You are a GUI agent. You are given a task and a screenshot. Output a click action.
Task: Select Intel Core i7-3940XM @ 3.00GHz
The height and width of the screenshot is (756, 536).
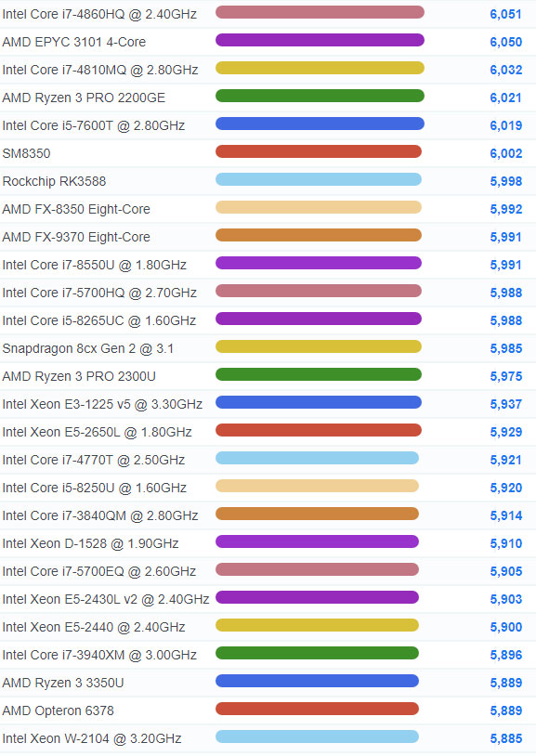(99, 656)
